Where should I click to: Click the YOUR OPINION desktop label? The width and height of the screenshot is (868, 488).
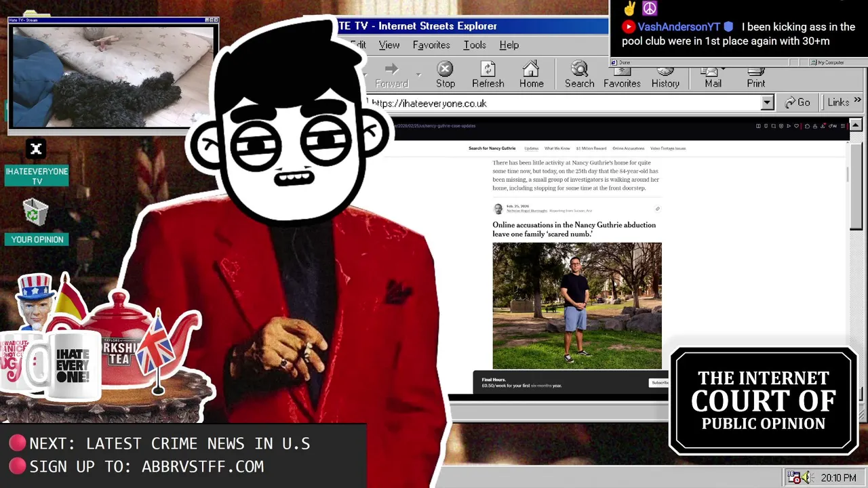click(37, 239)
